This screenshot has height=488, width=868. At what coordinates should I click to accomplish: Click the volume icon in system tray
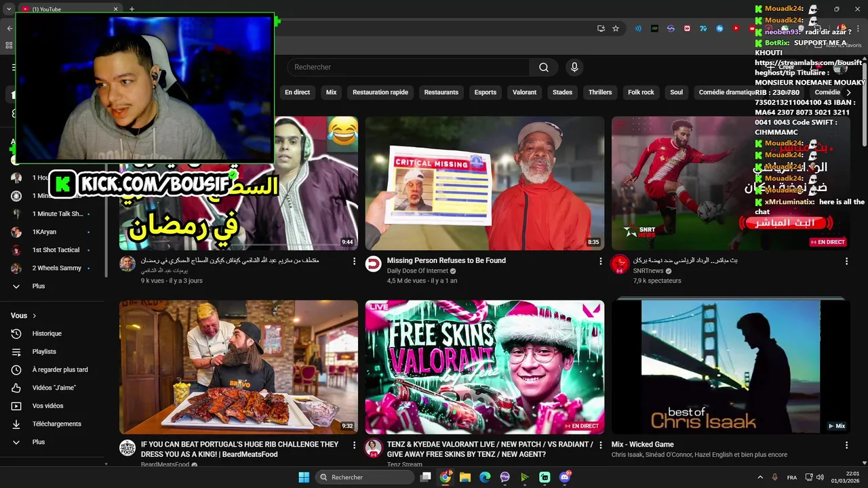pyautogui.click(x=821, y=477)
